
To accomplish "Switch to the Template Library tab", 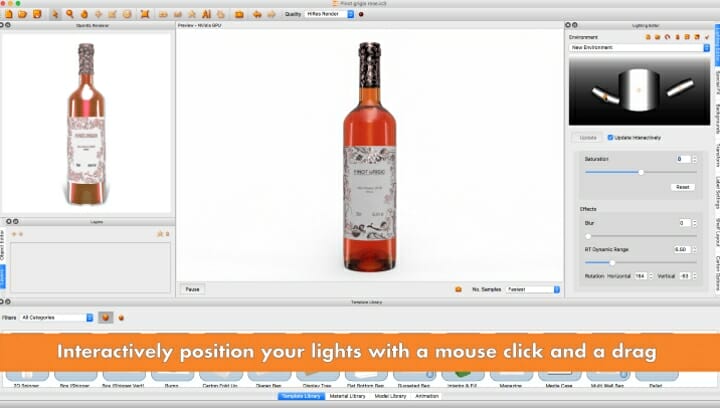I will point(301,396).
